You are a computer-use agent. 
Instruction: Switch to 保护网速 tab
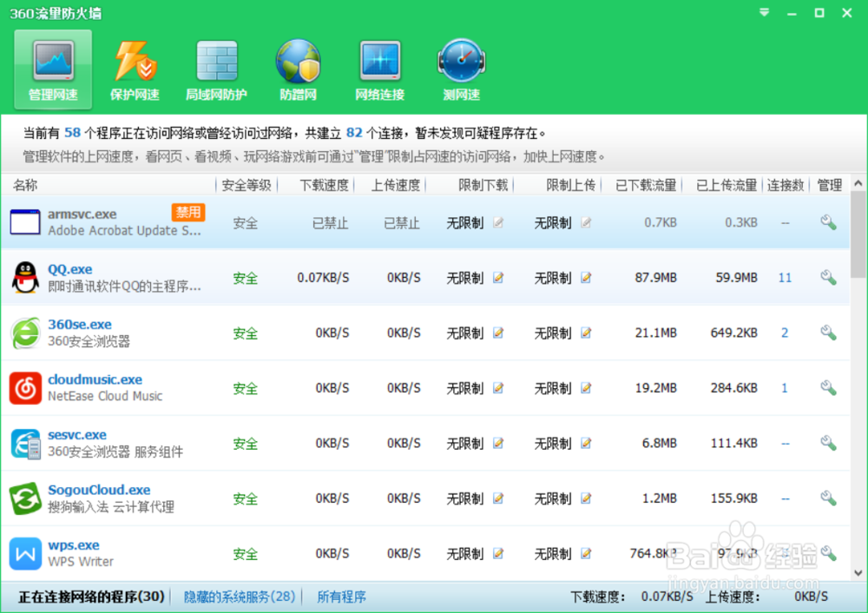click(x=135, y=69)
